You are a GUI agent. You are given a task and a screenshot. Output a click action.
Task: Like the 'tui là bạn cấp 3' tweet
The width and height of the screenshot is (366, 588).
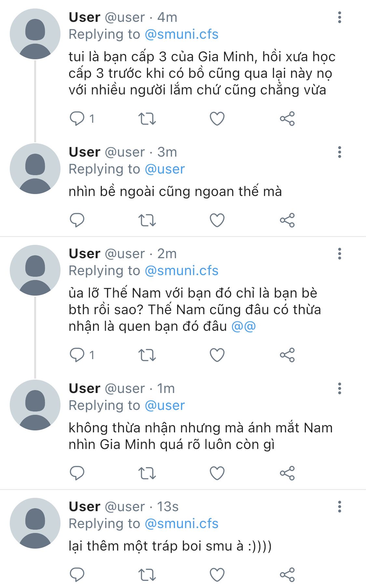(x=217, y=119)
